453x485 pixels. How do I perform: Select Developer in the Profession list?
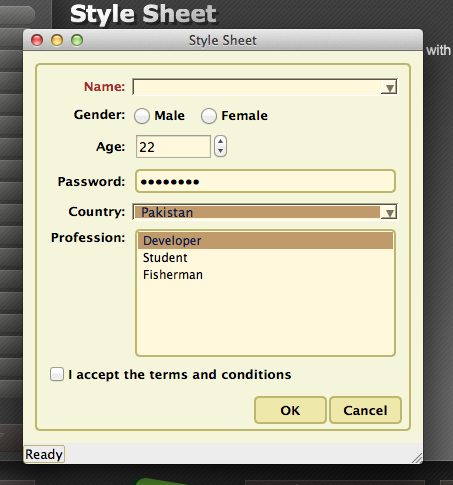(x=265, y=241)
